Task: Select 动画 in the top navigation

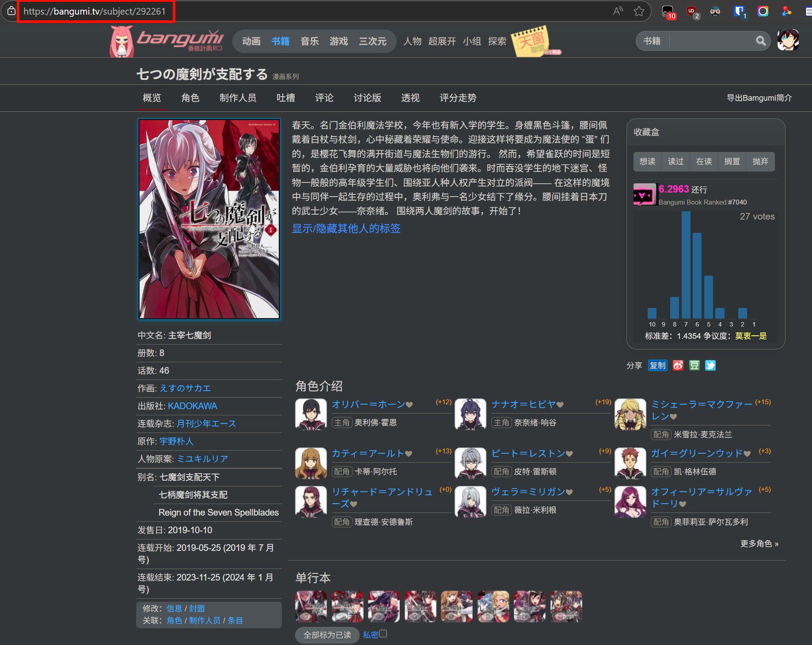Action: (x=251, y=41)
